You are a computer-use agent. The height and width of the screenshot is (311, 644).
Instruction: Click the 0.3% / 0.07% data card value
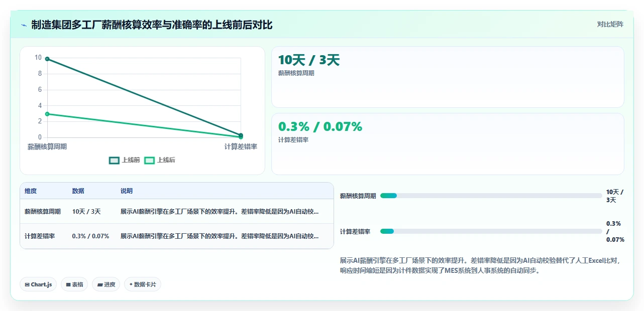point(320,127)
